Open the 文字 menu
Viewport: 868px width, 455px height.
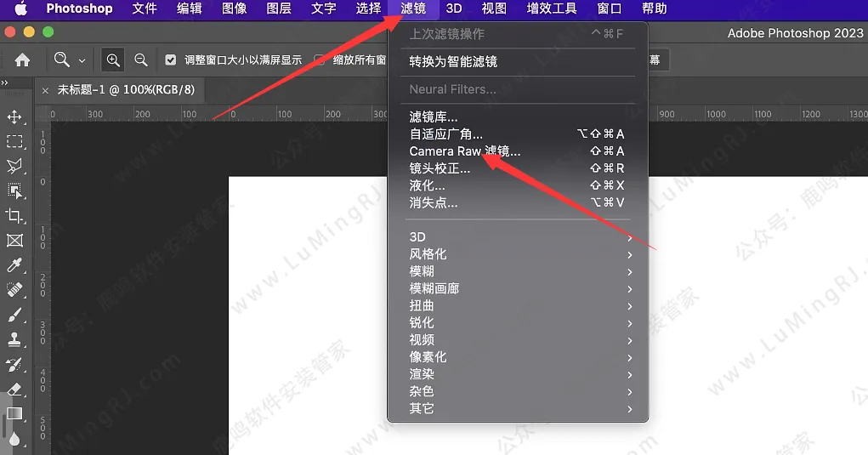point(324,9)
